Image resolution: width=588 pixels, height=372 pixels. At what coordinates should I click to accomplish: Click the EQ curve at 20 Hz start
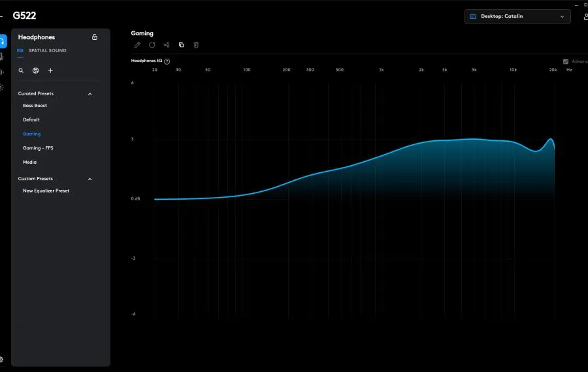click(x=155, y=199)
